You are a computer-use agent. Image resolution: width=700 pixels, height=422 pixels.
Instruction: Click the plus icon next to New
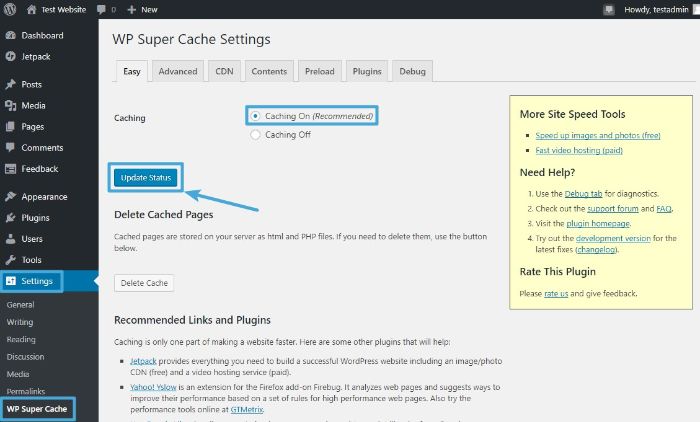(x=131, y=9)
